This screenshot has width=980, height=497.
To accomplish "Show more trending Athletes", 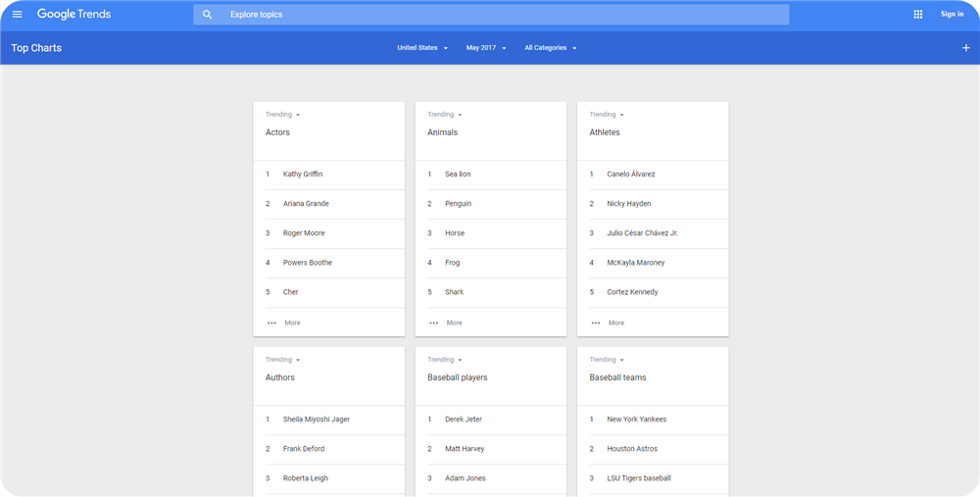I will point(616,323).
